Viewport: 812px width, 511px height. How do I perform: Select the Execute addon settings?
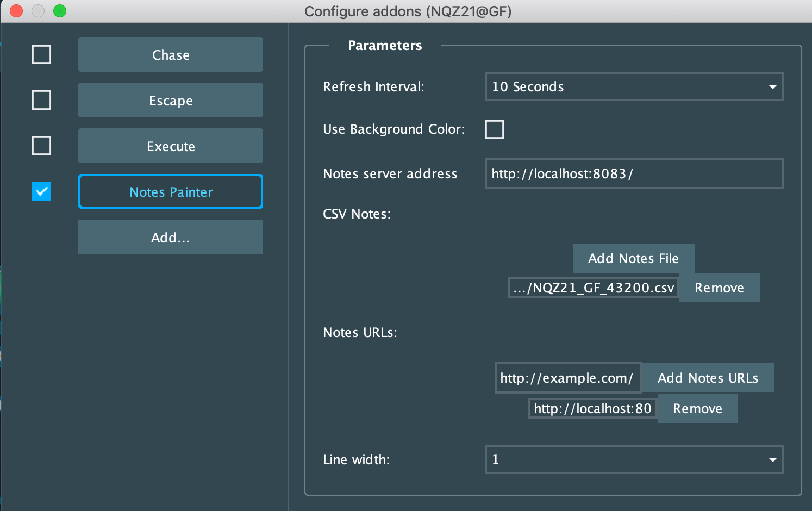[170, 146]
